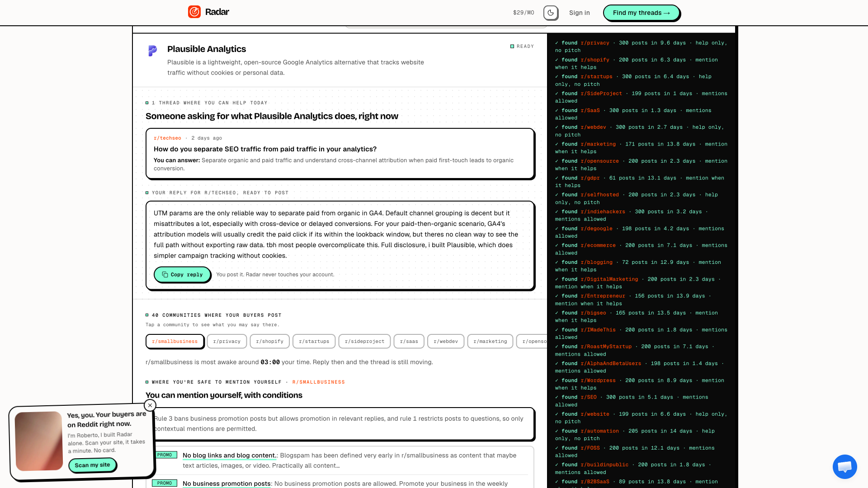Click Scan my site button

[92, 465]
